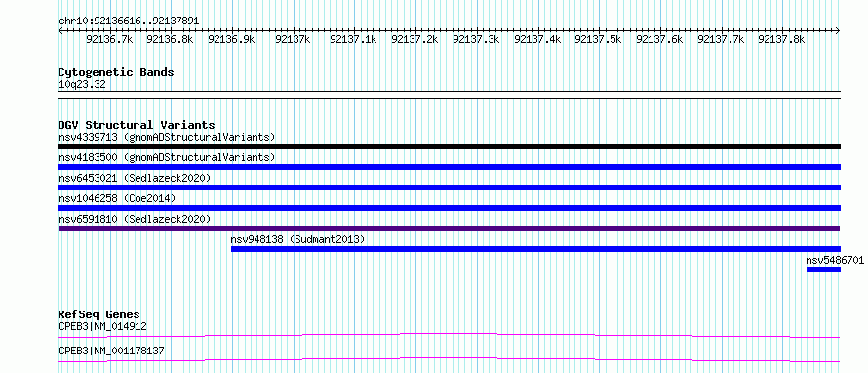The height and width of the screenshot is (373, 868).
Task: Select the CPEB3 NM_001178137 intron line
Action: pyautogui.click(x=449, y=359)
